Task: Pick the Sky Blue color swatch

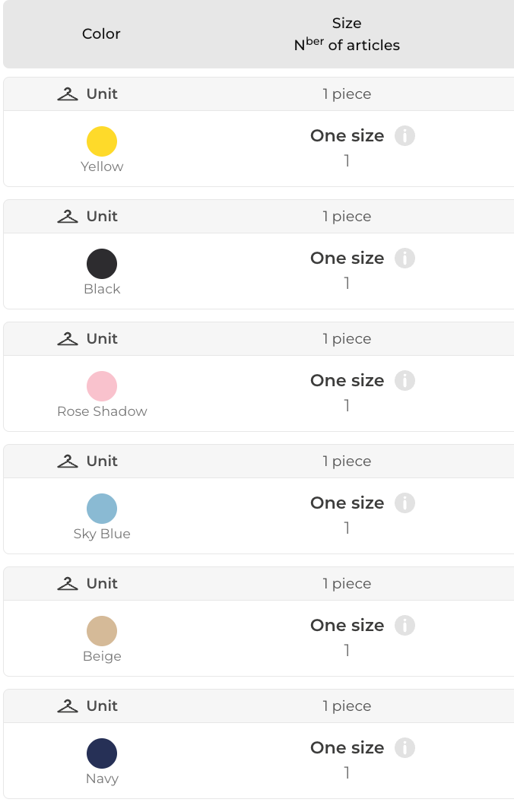Action: pos(102,509)
